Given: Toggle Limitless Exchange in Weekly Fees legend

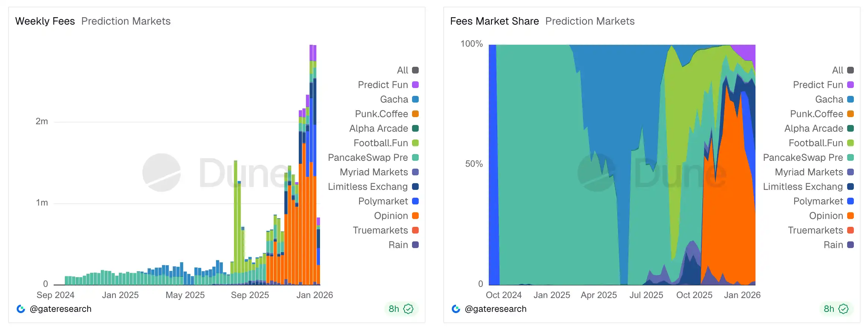Looking at the screenshot, I should coord(368,187).
